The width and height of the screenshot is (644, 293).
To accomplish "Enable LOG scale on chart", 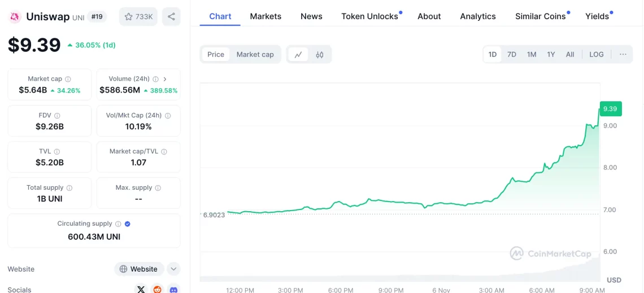I will (596, 55).
